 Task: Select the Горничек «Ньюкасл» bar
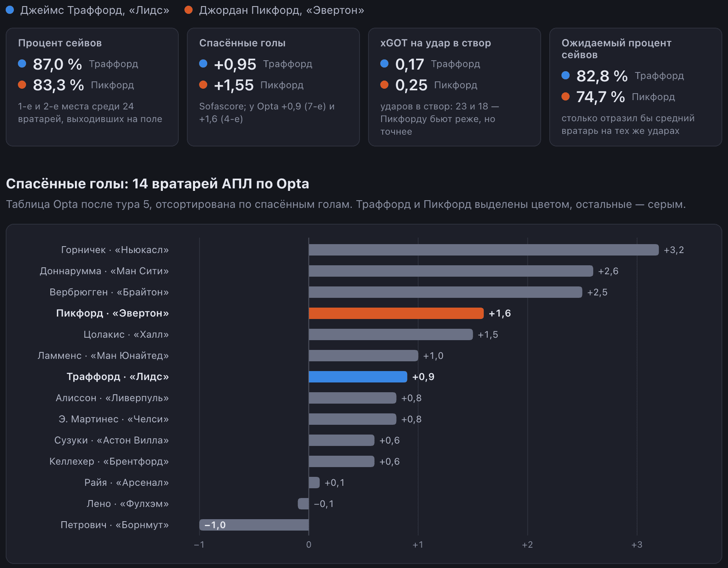(x=484, y=250)
